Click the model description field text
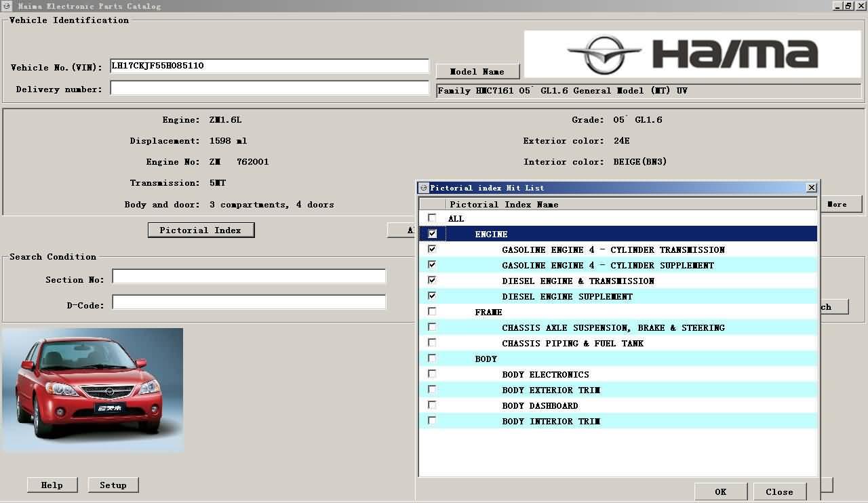 [x=562, y=90]
